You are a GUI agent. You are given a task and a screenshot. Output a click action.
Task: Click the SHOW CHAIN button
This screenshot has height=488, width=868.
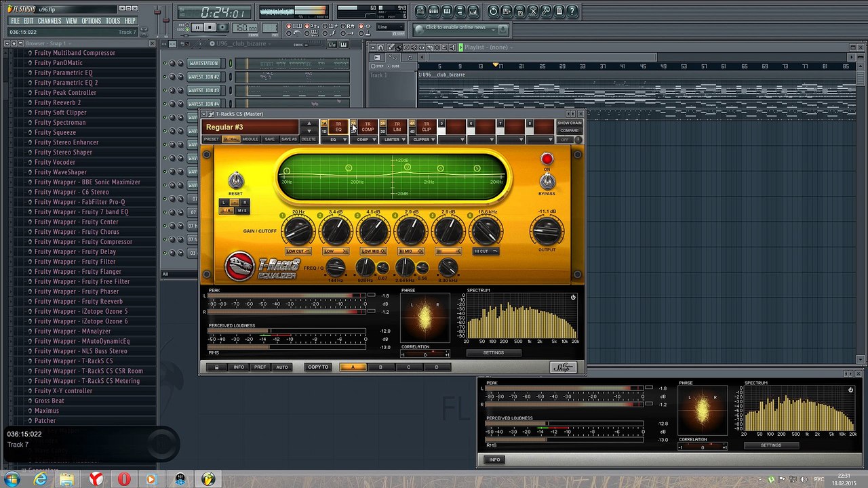click(x=570, y=123)
